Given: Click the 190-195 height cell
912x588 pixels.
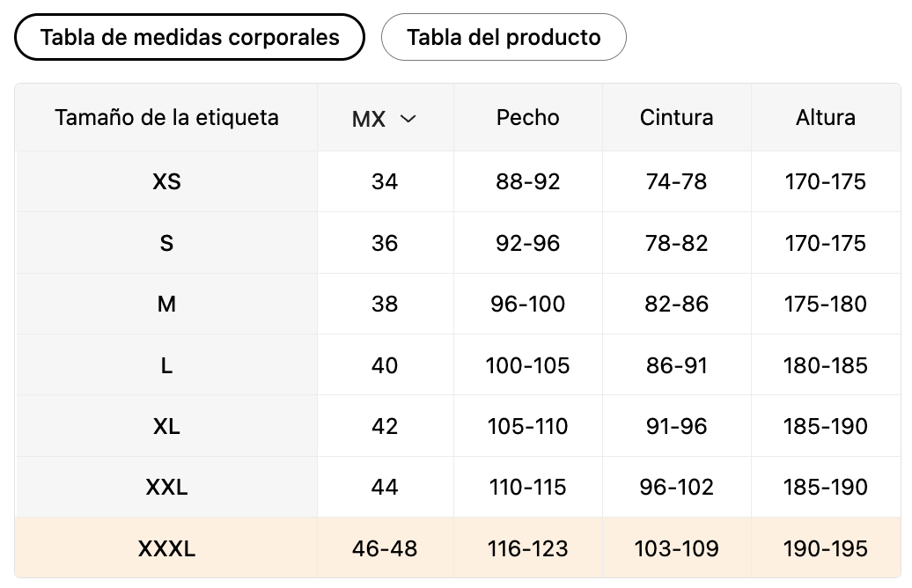Looking at the screenshot, I should click(826, 548).
